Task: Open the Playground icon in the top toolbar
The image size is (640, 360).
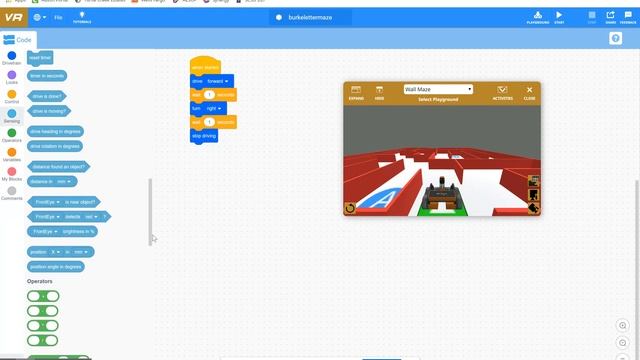Action: click(x=538, y=17)
